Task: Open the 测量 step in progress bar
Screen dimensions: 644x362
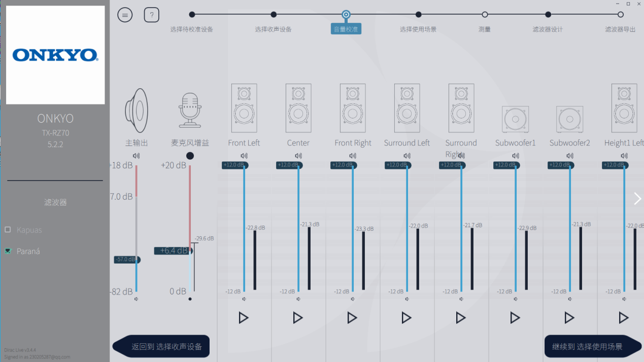Action: [485, 15]
